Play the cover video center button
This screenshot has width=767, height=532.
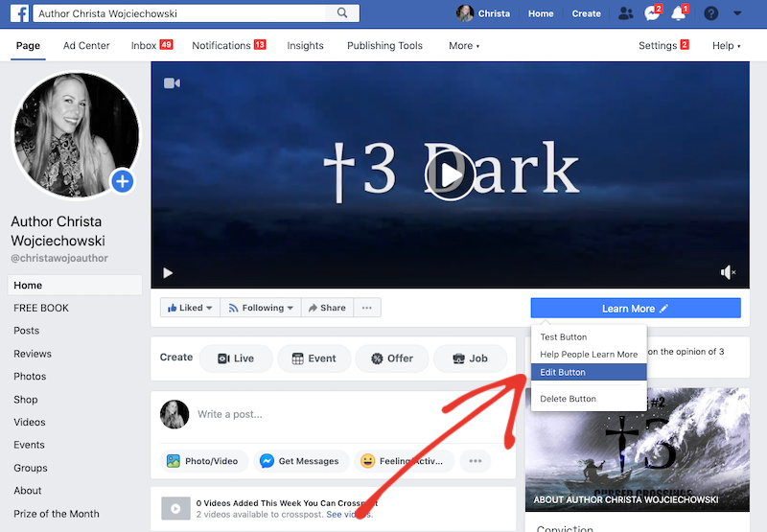coord(450,175)
